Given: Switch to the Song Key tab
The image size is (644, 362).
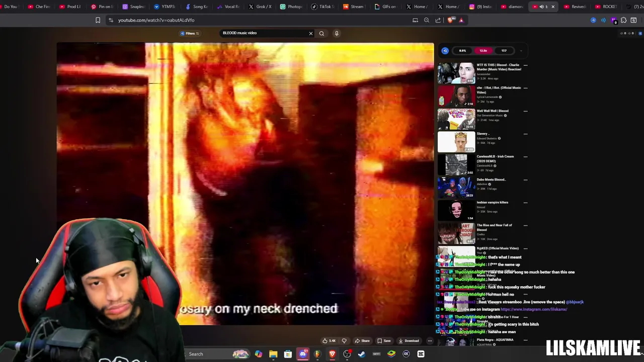Looking at the screenshot, I should pyautogui.click(x=197, y=7).
